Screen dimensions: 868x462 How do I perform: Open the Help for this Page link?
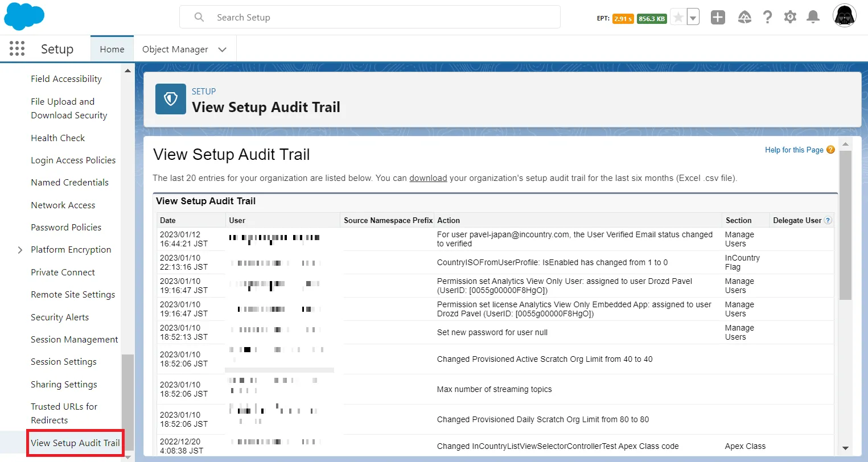click(x=793, y=150)
